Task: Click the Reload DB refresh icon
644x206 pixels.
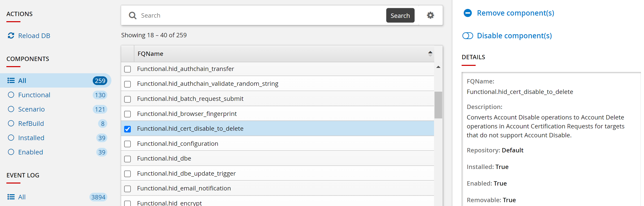Action: tap(11, 35)
